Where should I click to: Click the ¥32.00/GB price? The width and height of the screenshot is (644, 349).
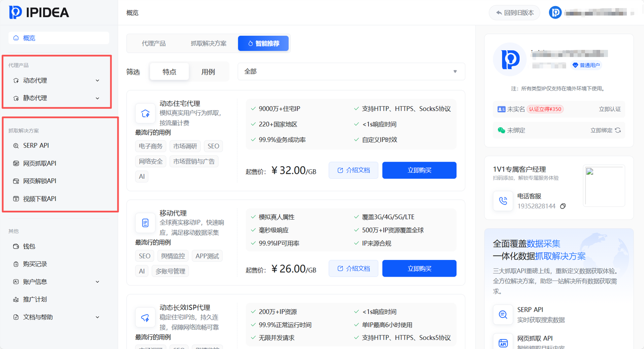[293, 170]
